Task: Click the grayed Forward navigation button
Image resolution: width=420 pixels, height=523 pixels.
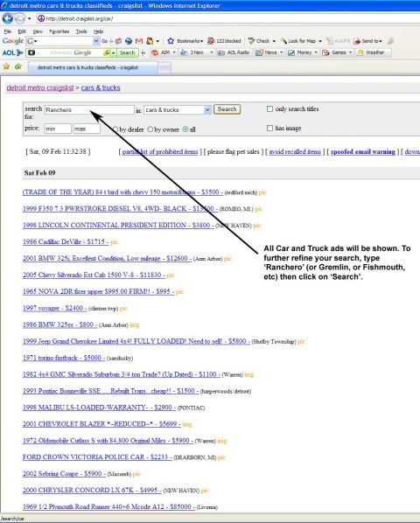Action: (20, 18)
